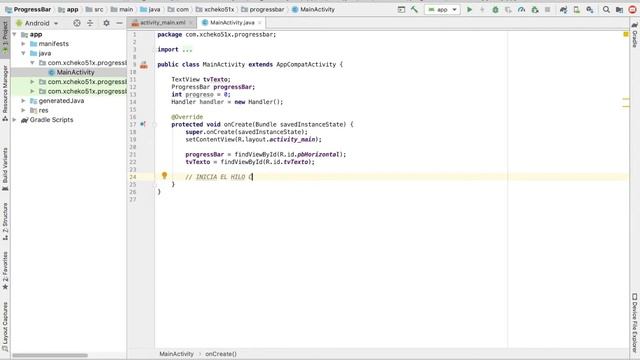Click MainActivity in top navigation bar
The height and width of the screenshot is (360, 640).
coord(313,9)
